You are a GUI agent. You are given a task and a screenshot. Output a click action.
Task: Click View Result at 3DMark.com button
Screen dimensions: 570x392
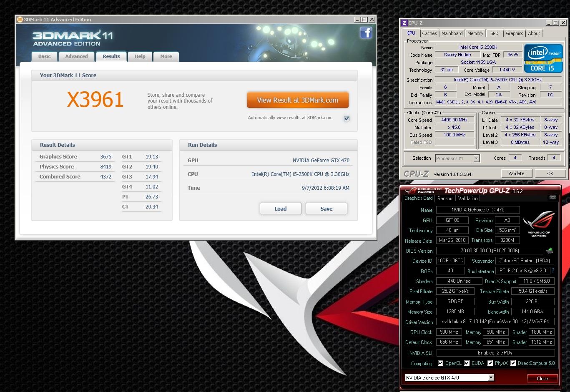point(298,100)
